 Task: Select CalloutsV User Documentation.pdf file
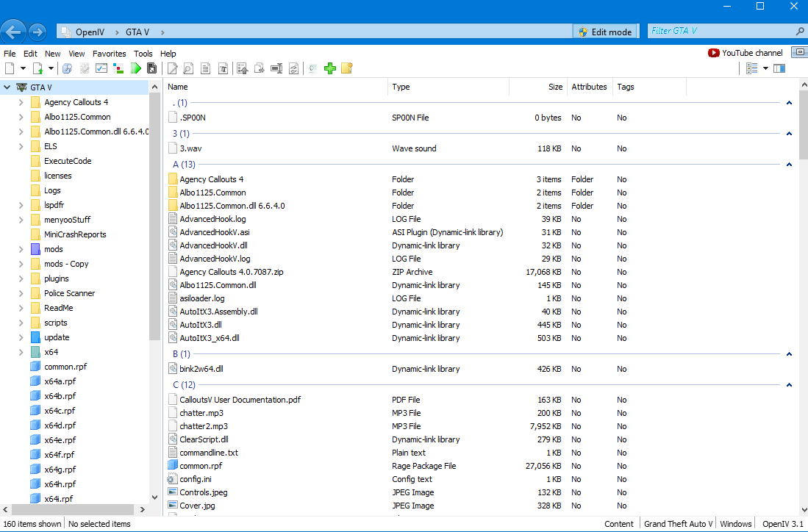(240, 400)
